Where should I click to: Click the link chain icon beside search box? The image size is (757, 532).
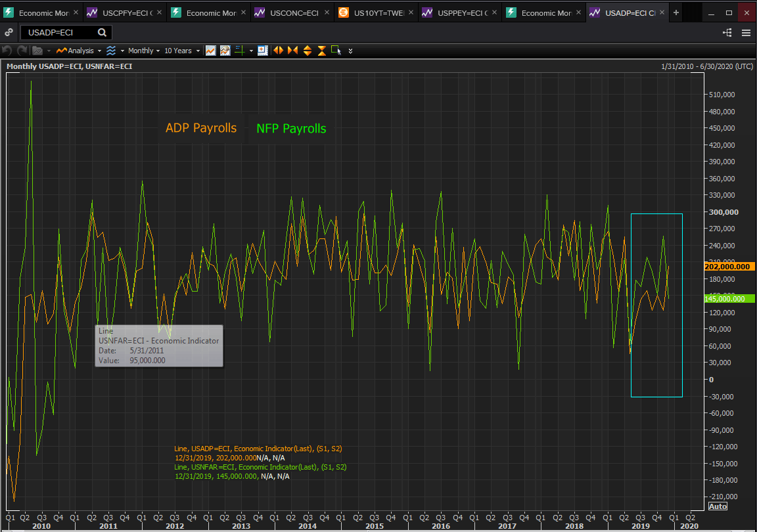click(x=9, y=32)
